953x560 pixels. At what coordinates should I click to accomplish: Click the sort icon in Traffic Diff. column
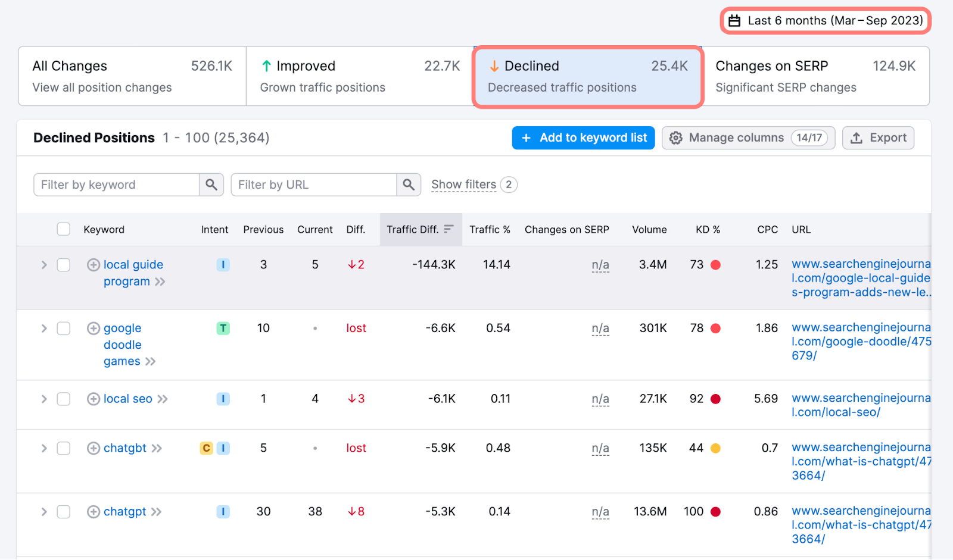tap(449, 229)
